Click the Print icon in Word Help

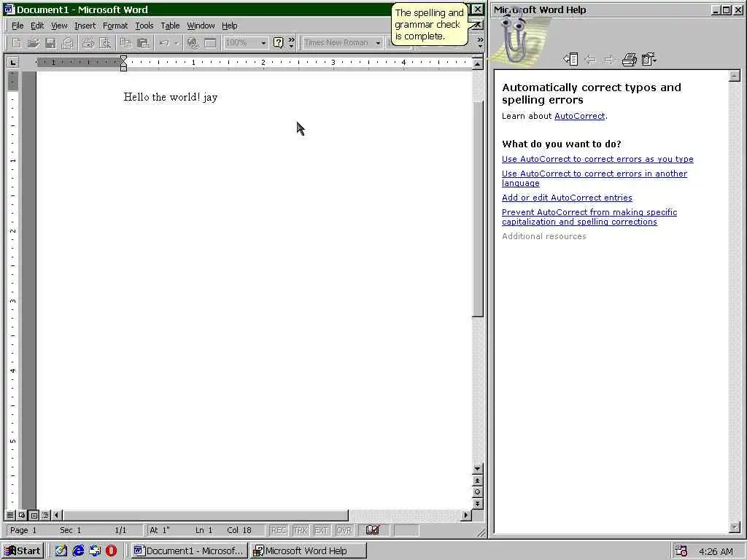tap(630, 59)
